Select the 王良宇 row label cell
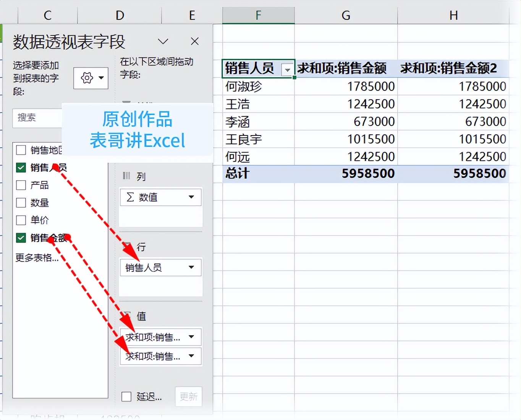 [x=259, y=139]
